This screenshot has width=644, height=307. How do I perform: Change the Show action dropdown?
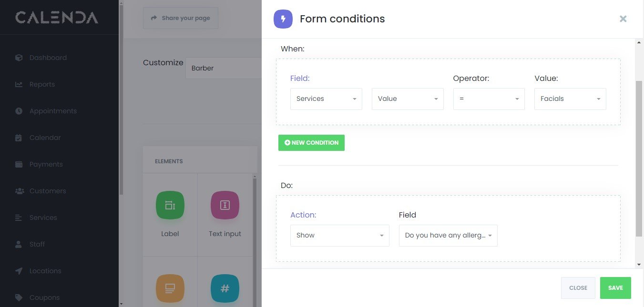click(339, 236)
